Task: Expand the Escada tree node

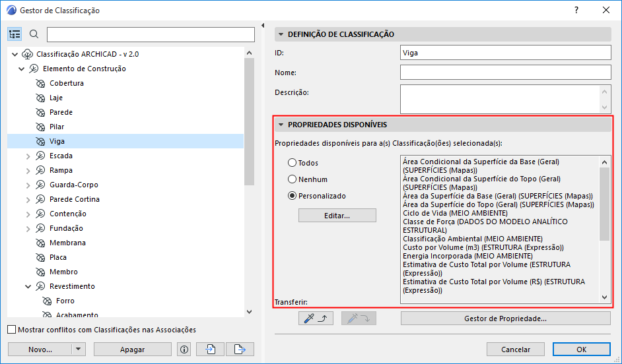Action: point(28,156)
